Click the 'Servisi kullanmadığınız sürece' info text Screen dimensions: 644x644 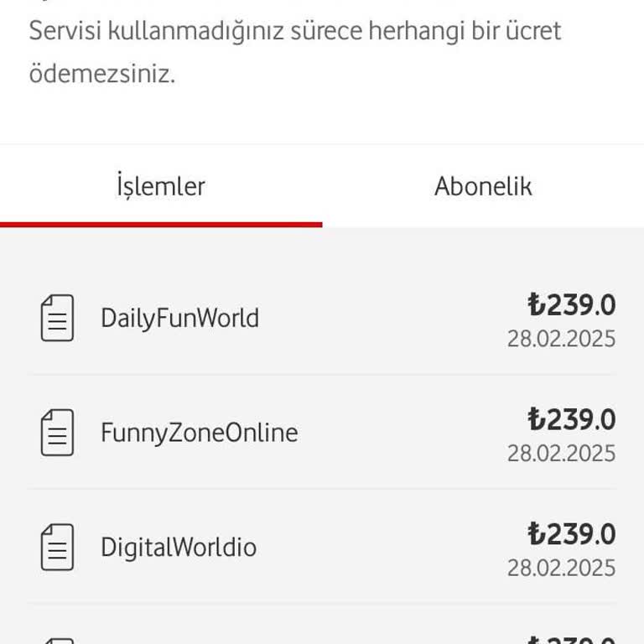[295, 52]
